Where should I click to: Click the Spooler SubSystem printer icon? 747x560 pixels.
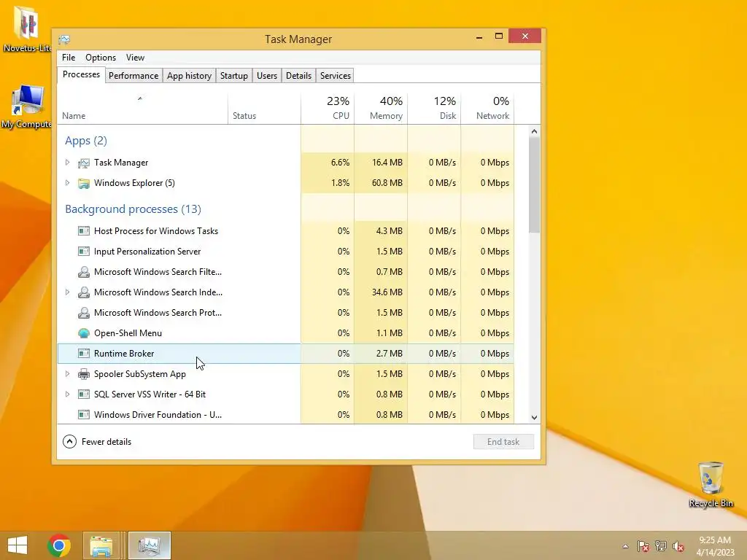click(x=84, y=374)
